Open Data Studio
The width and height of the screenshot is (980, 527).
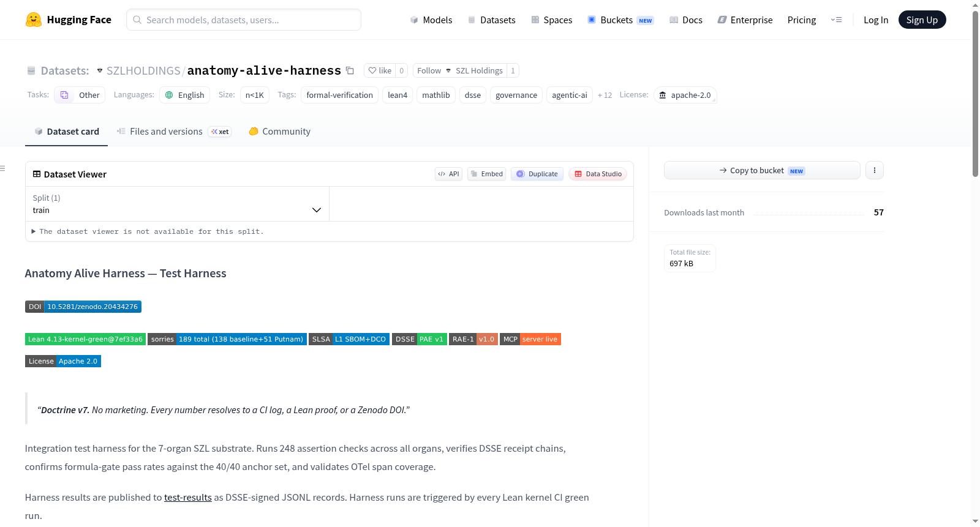(x=598, y=174)
